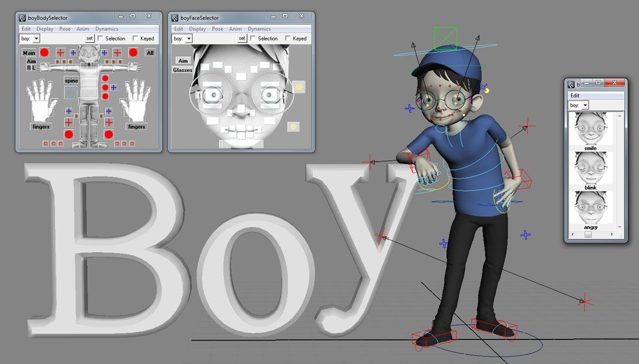Click the blue ring box under the spine button
This screenshot has height=364, width=639.
[71, 92]
